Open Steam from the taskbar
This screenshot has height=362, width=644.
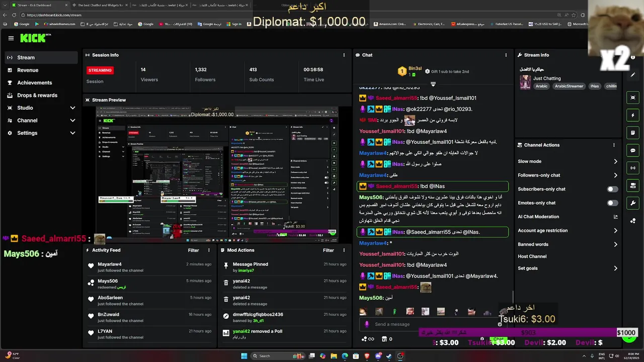tap(389, 356)
